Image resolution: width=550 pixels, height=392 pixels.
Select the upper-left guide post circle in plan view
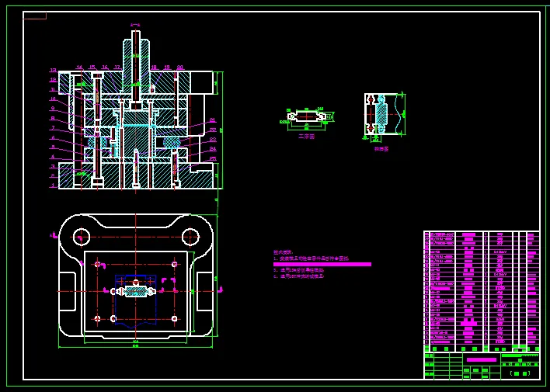(82, 237)
